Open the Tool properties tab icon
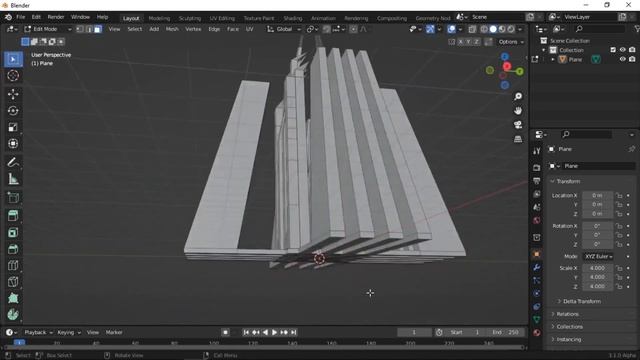Screen dimensions: 640x360 coord(537,151)
